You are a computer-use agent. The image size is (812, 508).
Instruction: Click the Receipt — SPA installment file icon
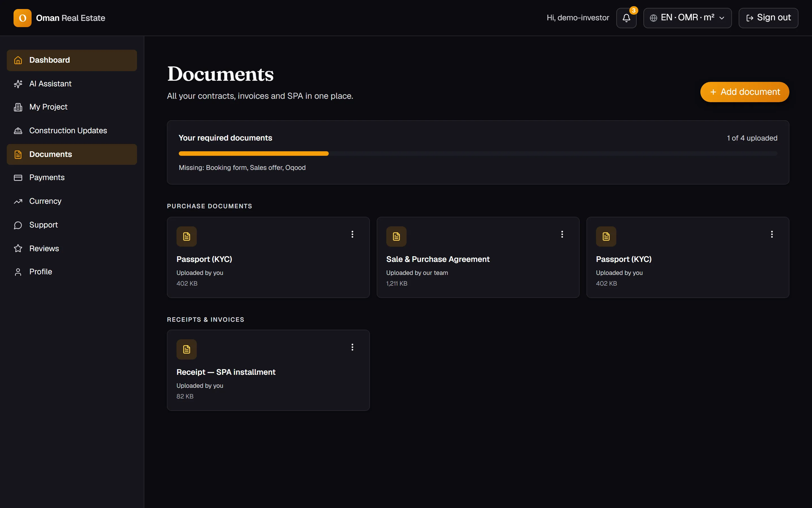[187, 349]
